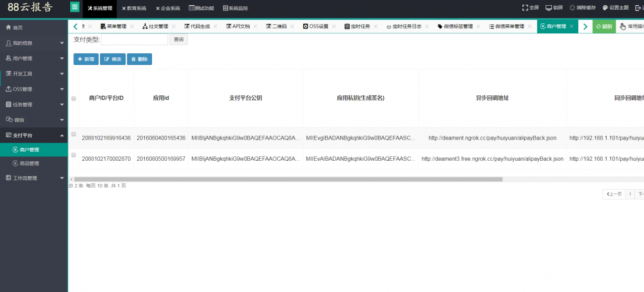Viewport: 644px width, 292px height.
Task: Click the OSS管理 upload icon in sidebar
Action: tap(8, 89)
